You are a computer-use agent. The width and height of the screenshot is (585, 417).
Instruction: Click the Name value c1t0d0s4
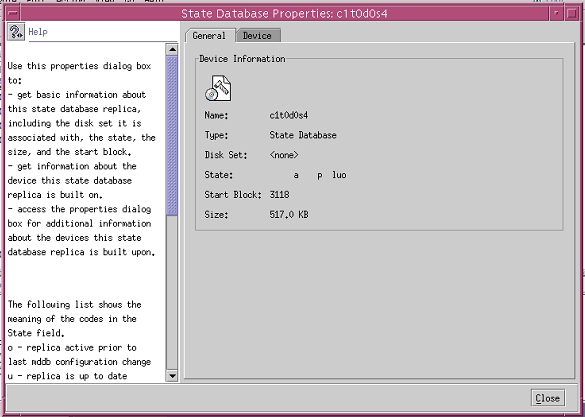(x=289, y=115)
